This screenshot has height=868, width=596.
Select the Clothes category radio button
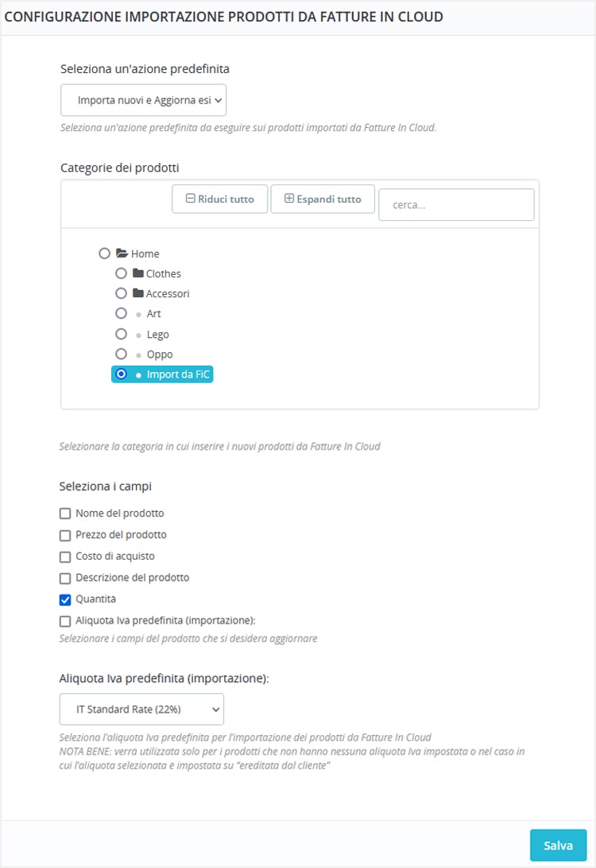[121, 273]
